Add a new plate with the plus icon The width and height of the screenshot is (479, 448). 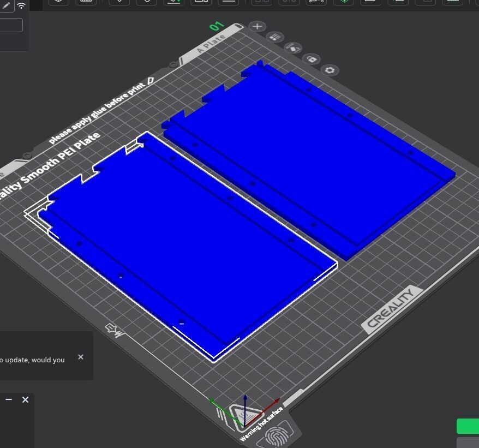[x=257, y=26]
